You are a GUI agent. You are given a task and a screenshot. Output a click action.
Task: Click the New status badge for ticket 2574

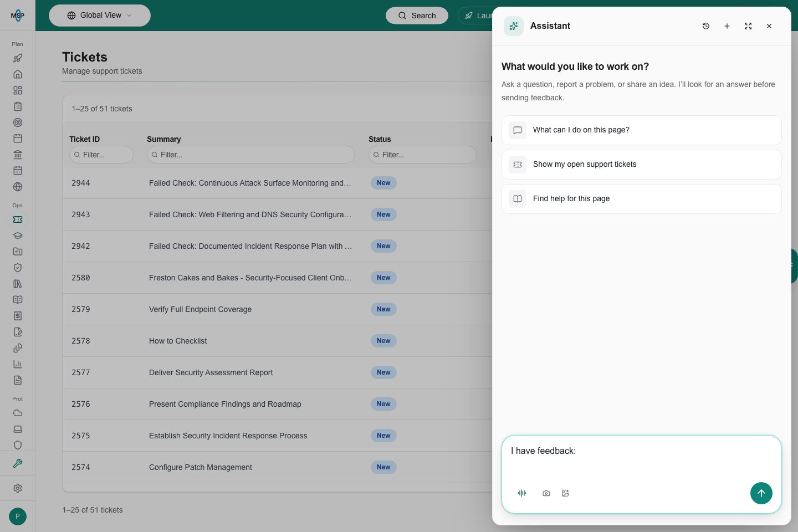pos(383,467)
